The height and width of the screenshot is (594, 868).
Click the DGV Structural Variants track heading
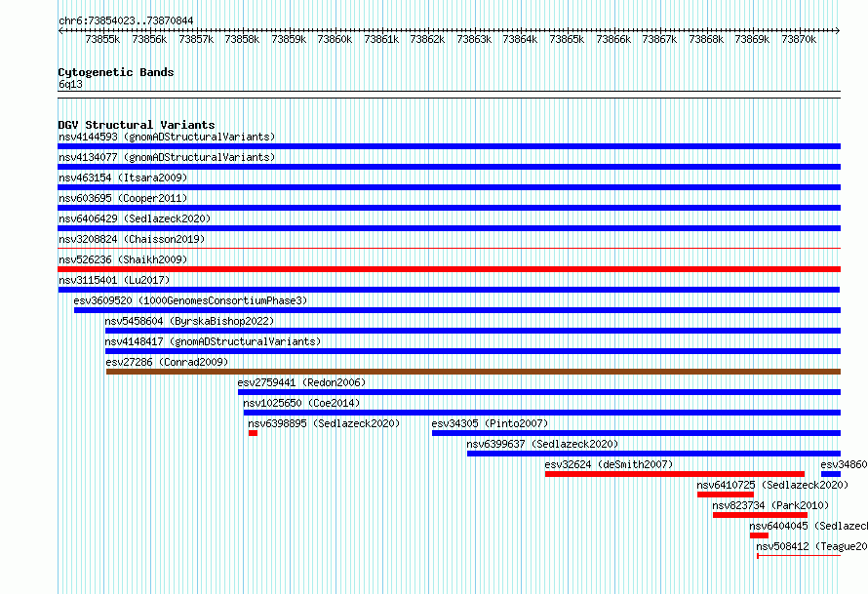[137, 125]
